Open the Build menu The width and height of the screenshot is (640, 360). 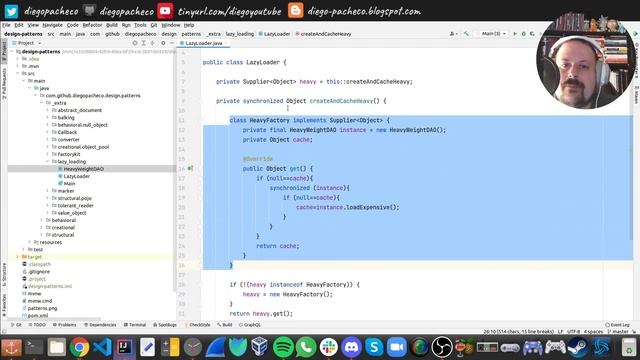(x=112, y=25)
